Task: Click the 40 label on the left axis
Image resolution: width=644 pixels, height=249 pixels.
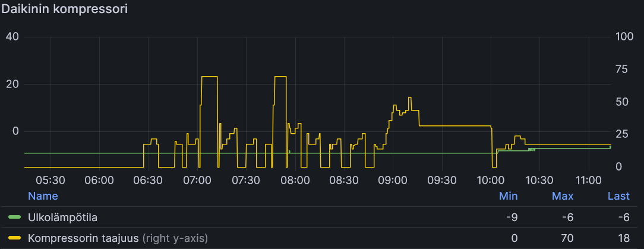Action: tap(12, 37)
